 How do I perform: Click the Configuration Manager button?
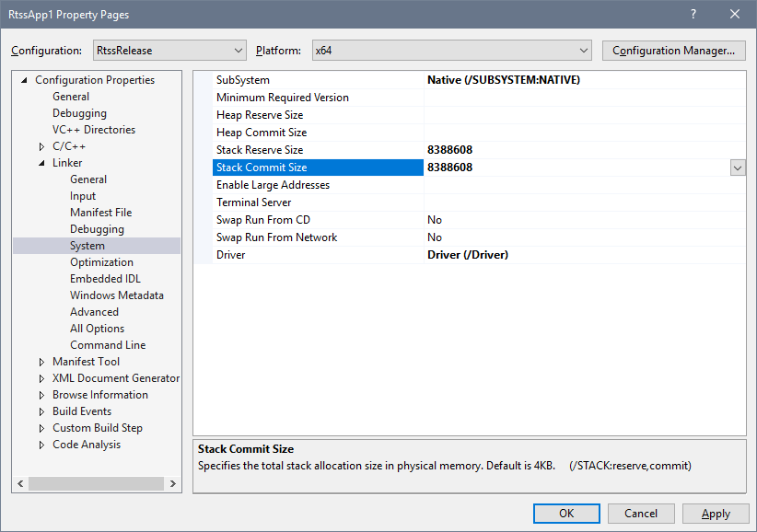673,51
